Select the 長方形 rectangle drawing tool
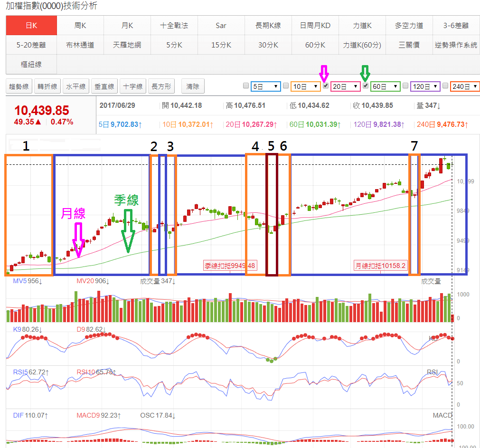This screenshot has width=480, height=448. pos(161,87)
